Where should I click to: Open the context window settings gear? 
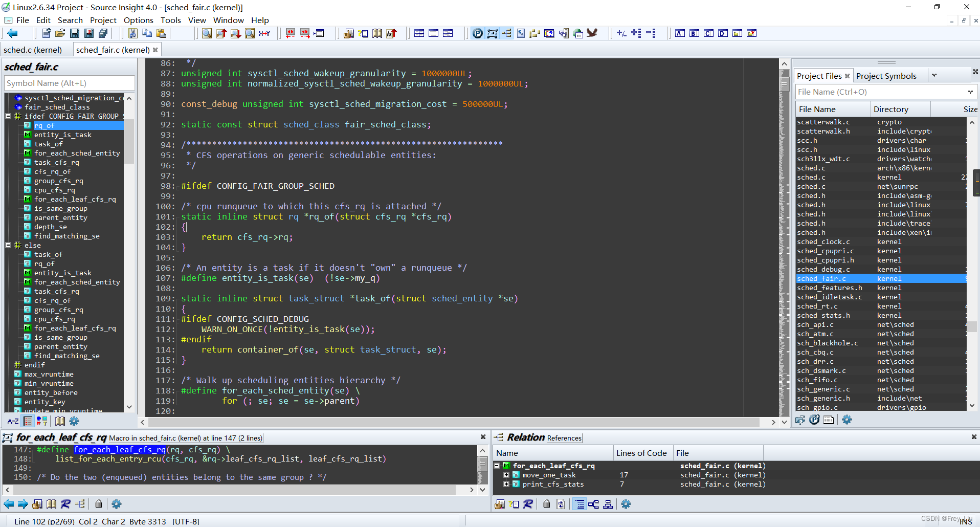(117, 504)
